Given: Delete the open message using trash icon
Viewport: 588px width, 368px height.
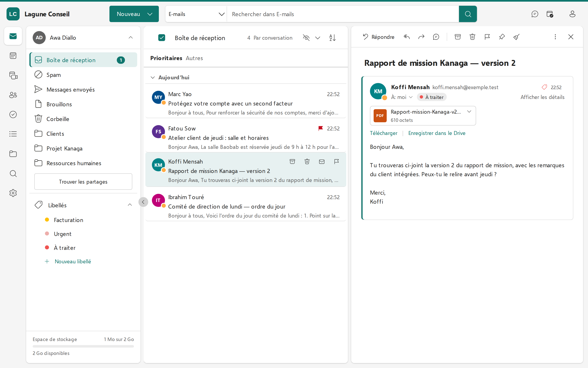Looking at the screenshot, I should click(472, 37).
